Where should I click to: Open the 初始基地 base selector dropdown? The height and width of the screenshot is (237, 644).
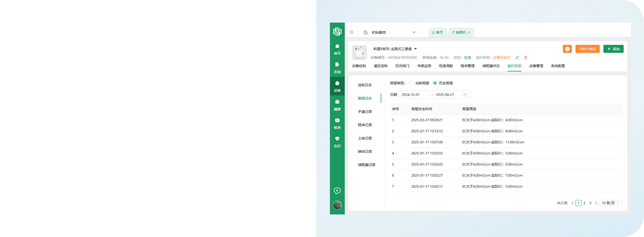click(394, 32)
